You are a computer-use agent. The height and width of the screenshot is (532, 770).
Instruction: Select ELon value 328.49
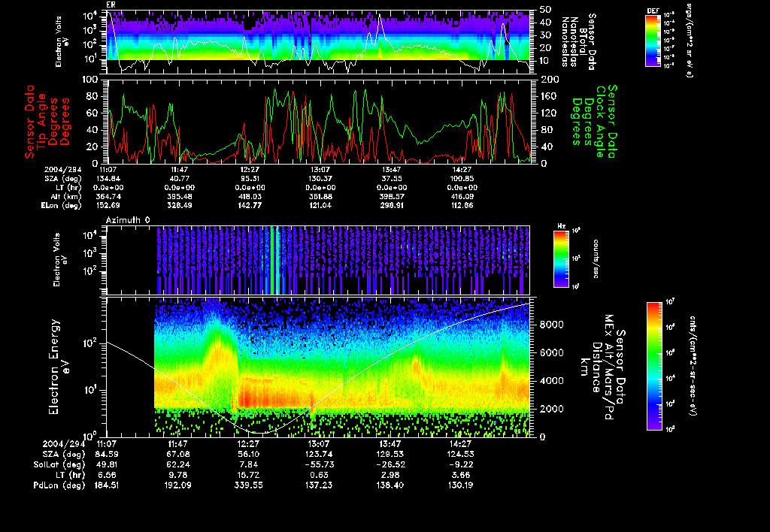pyautogui.click(x=179, y=206)
